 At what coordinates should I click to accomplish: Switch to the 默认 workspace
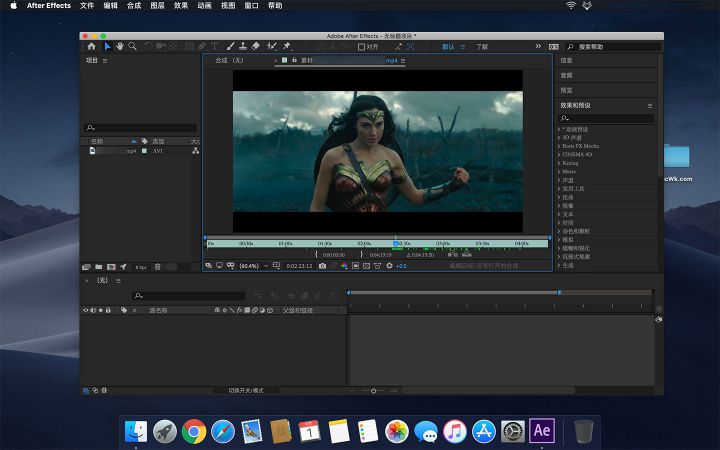(448, 47)
